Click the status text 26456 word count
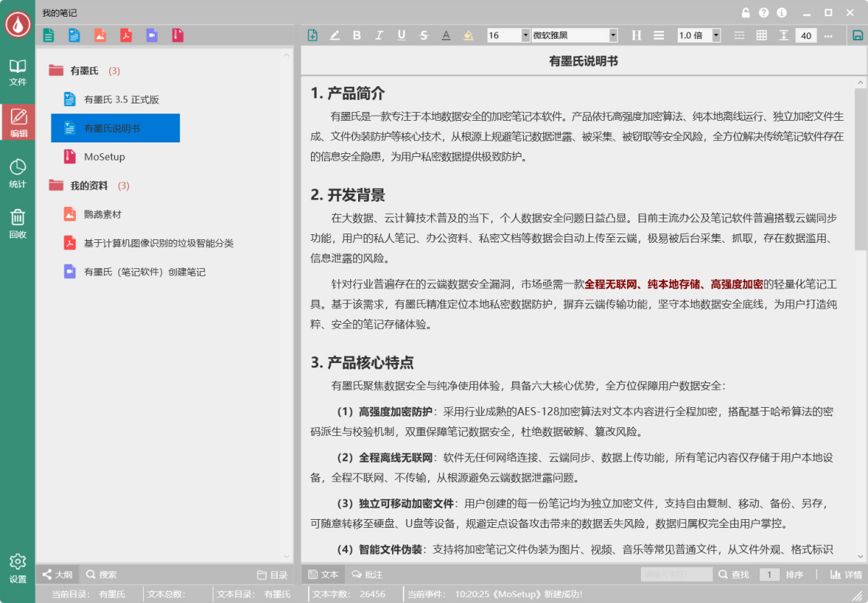 tap(373, 594)
